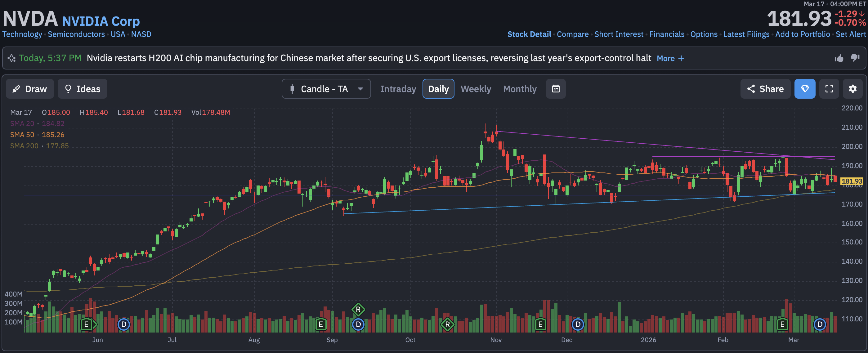868x353 pixels.
Task: Click the star icon beside news headline
Action: 11,58
